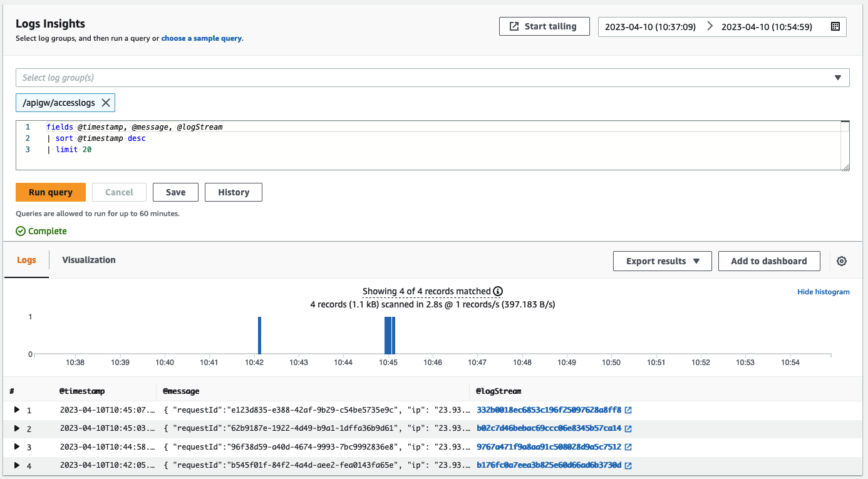Hide the histogram
Screen dimensions: 868x479
823,292
